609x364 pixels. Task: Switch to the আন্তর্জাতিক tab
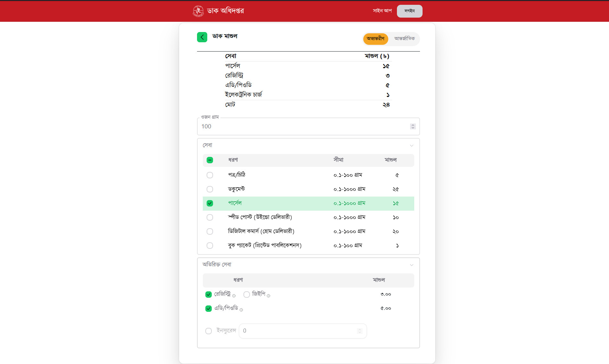(x=404, y=39)
